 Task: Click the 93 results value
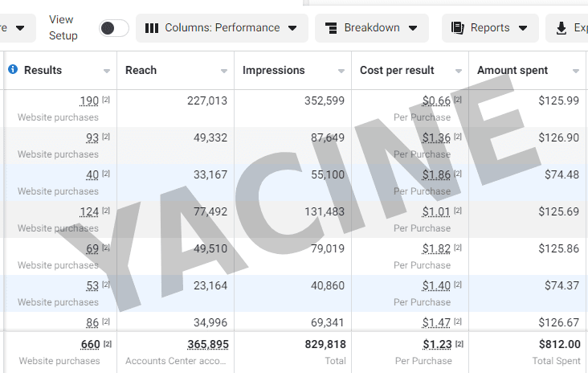pos(92,137)
